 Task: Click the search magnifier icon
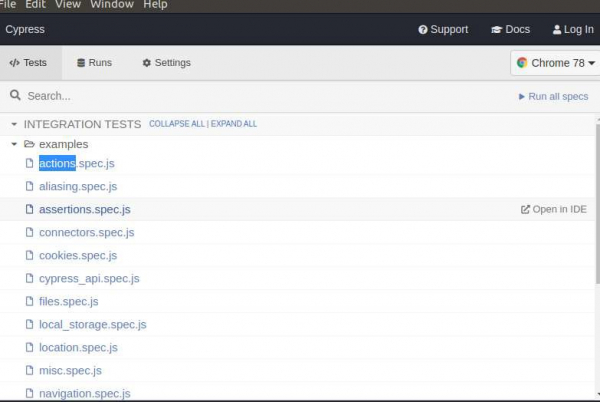pyautogui.click(x=15, y=95)
